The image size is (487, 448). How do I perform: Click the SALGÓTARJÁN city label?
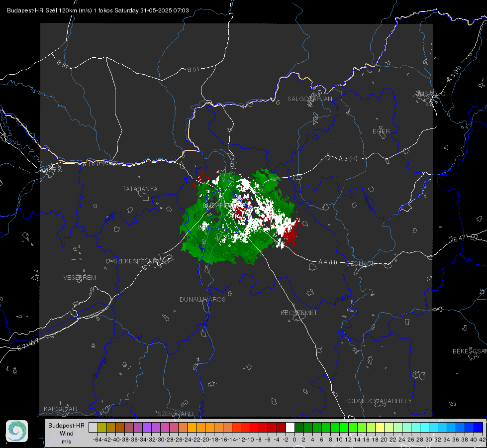309,99
